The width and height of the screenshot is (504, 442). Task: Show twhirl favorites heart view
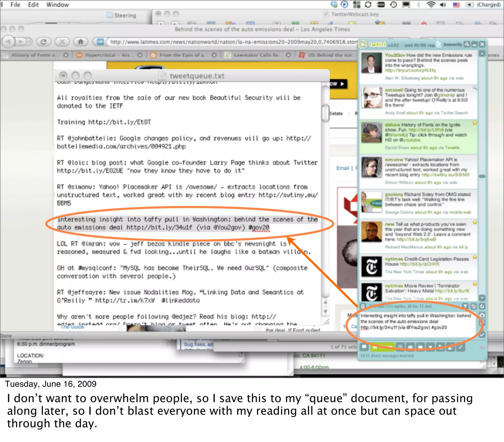[430, 347]
